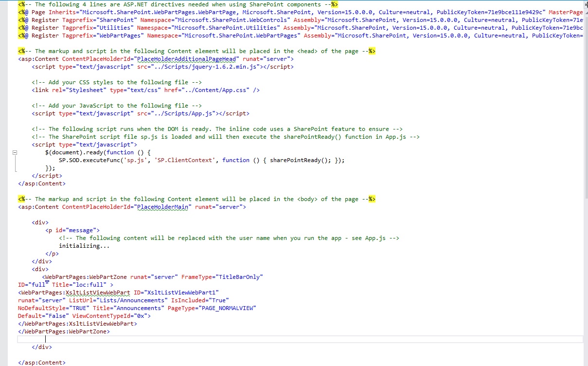Click the NoDefaultStyle="TRUE" attribute
This screenshot has height=366, width=588.
pyautogui.click(x=53, y=308)
